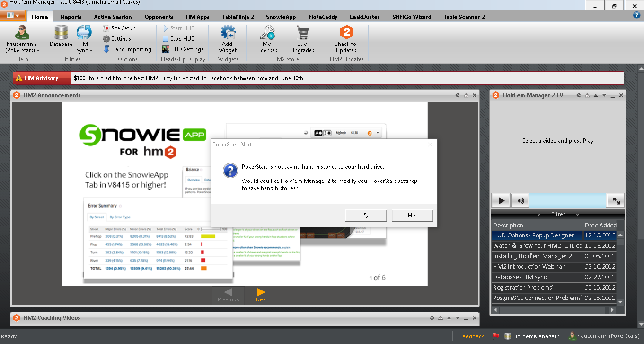Click the Stop HUD button
The width and height of the screenshot is (644, 344).
178,39
